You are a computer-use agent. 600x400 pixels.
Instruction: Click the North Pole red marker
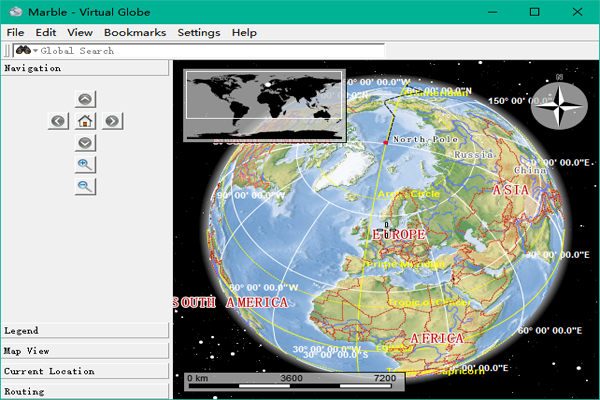pos(386,142)
